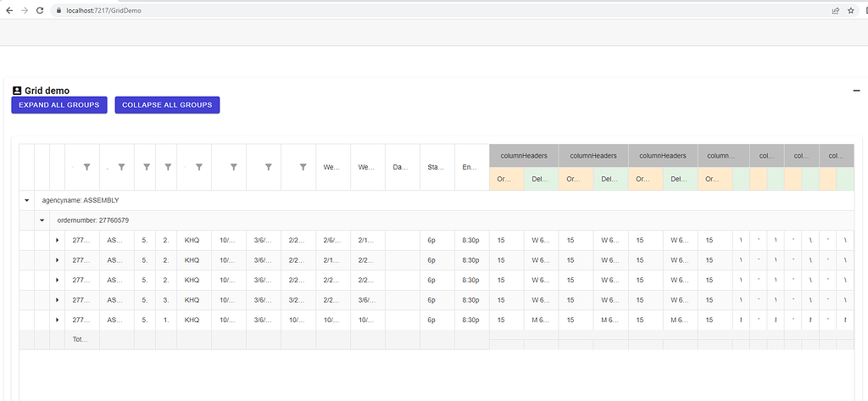
Task: Open the filter in the second data column
Action: coord(121,168)
